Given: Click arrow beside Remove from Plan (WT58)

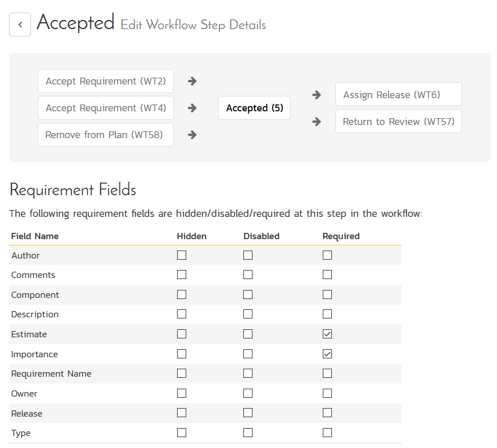Looking at the screenshot, I should coord(193,135).
